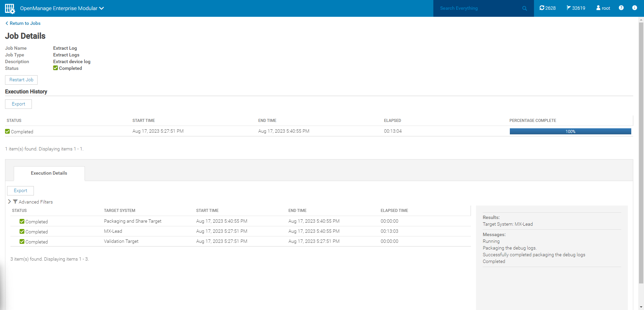Collapse the Advanced Filters chevron arrow
644x310 pixels.
click(x=9, y=202)
